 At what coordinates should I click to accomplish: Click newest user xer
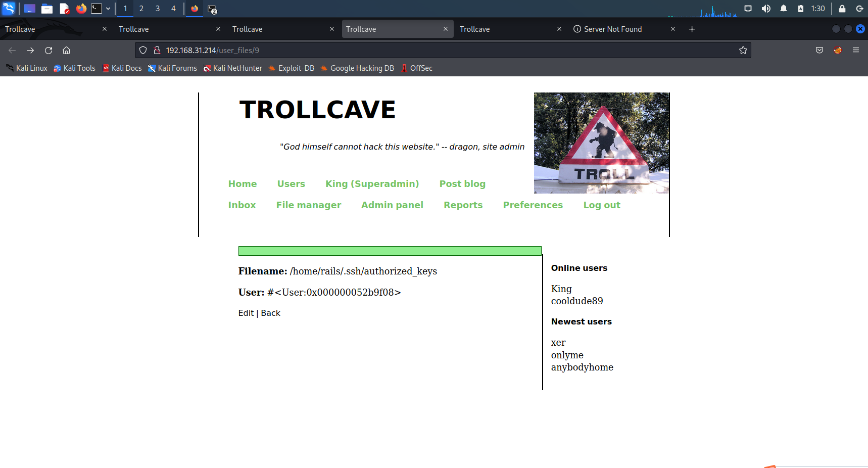click(x=558, y=343)
